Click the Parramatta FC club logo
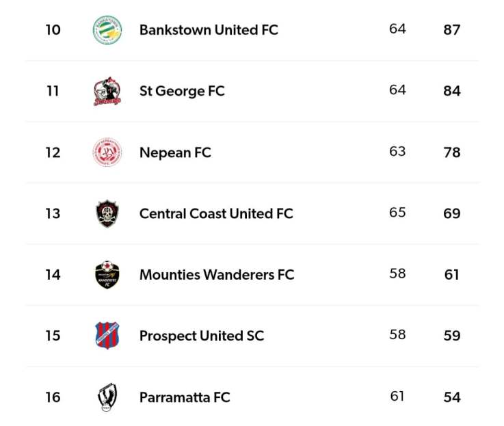The height and width of the screenshot is (426, 504). 107,397
